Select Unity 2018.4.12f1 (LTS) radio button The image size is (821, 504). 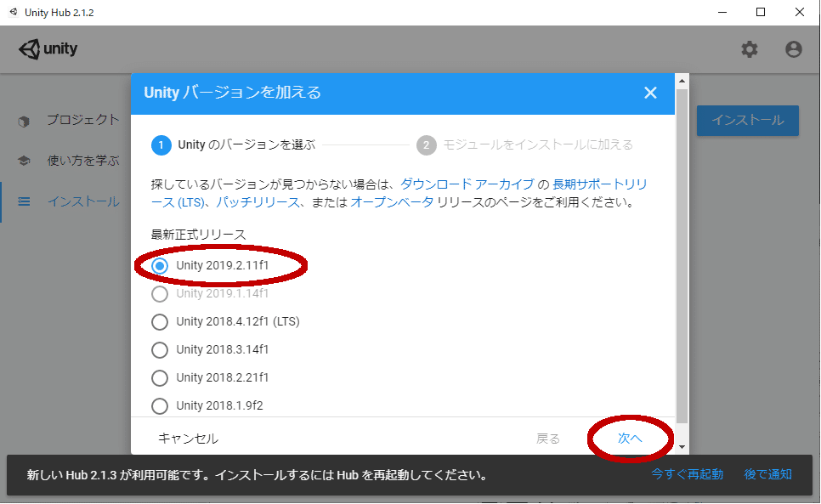(160, 322)
